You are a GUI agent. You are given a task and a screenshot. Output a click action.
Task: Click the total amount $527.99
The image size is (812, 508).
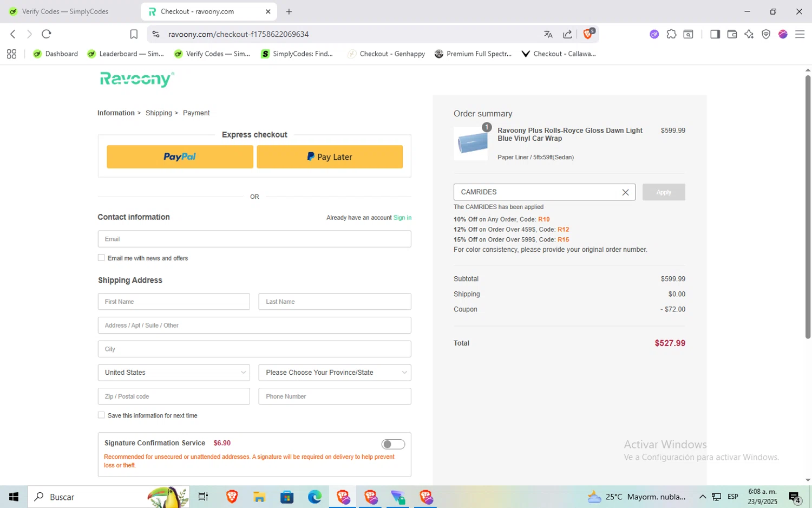[x=670, y=343]
